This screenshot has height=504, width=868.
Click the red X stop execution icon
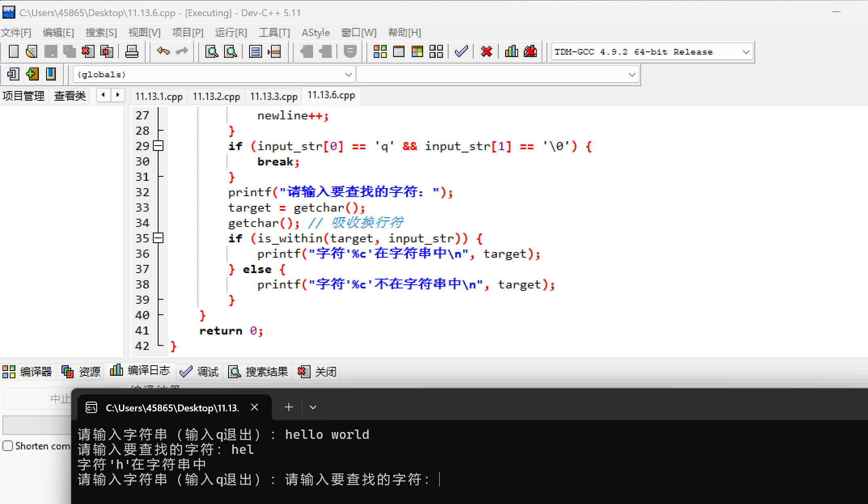(486, 51)
